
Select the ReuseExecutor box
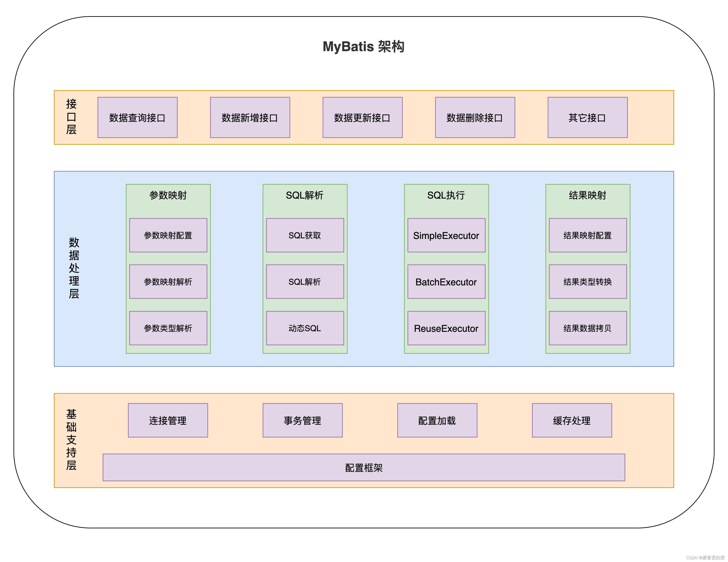click(x=446, y=328)
